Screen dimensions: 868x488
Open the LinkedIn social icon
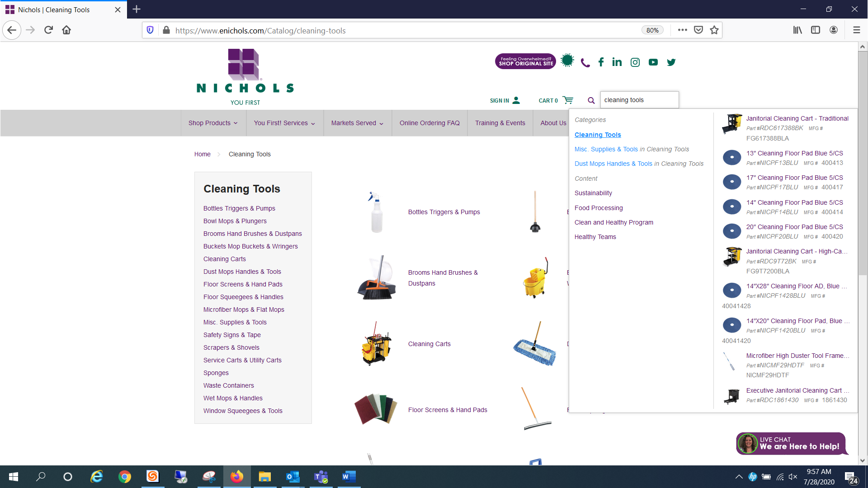(x=617, y=62)
